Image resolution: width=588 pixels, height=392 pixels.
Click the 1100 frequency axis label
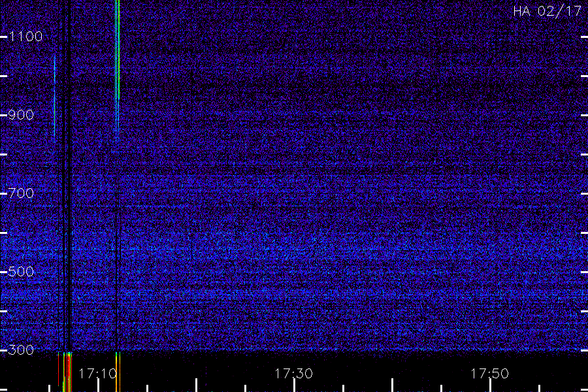pos(25,37)
